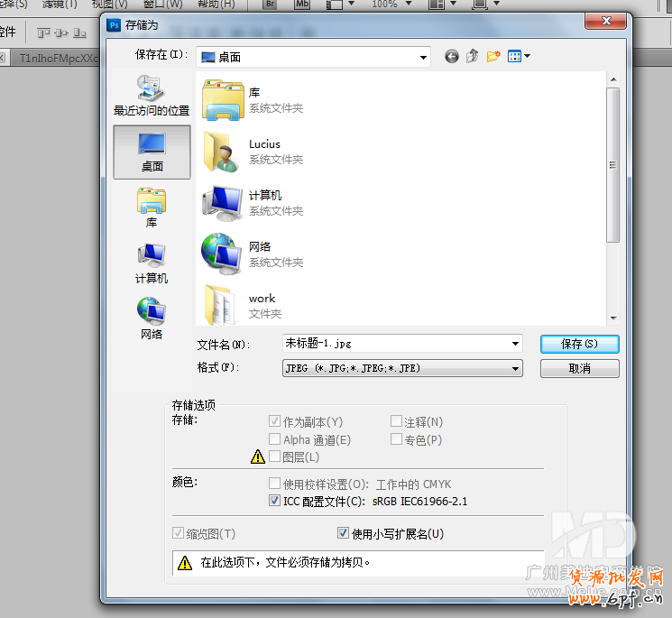Click the Back navigation arrow icon
The image size is (672, 618).
point(452,57)
